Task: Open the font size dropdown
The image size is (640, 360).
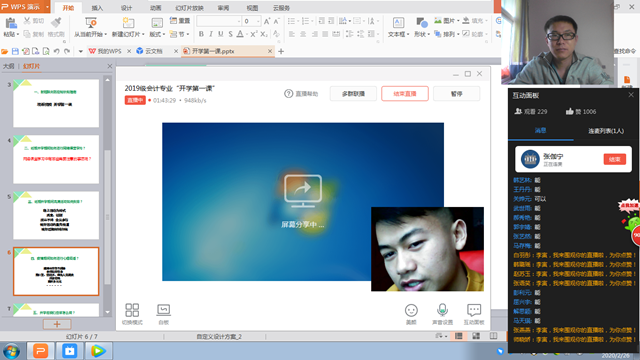Action: (258, 21)
